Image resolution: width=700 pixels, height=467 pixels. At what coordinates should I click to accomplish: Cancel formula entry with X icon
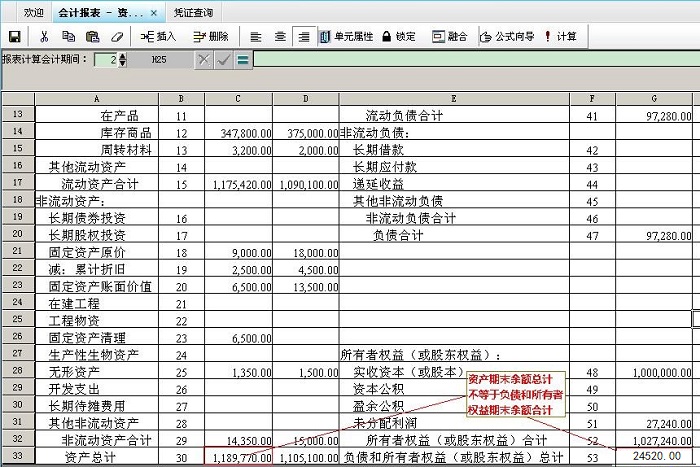pyautogui.click(x=204, y=60)
